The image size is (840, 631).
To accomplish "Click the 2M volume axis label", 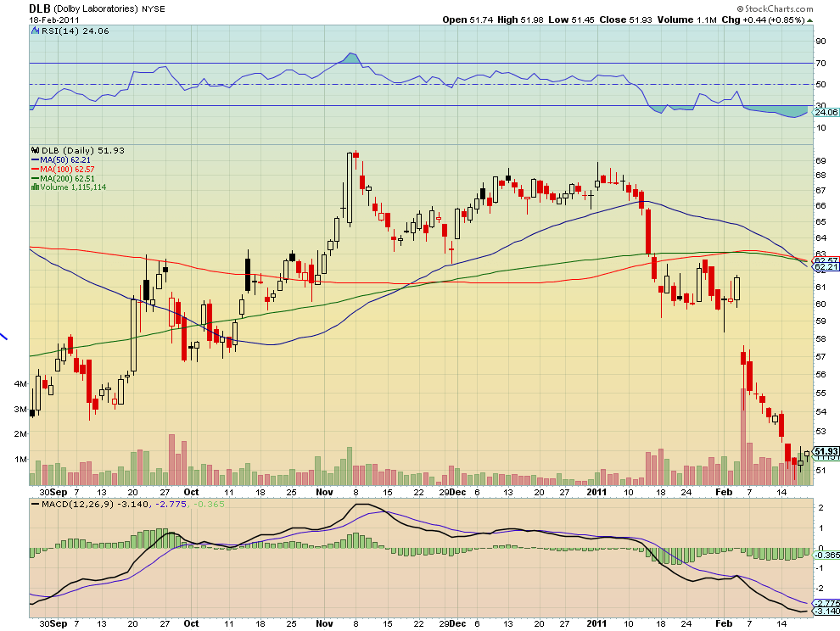I will pos(21,434).
